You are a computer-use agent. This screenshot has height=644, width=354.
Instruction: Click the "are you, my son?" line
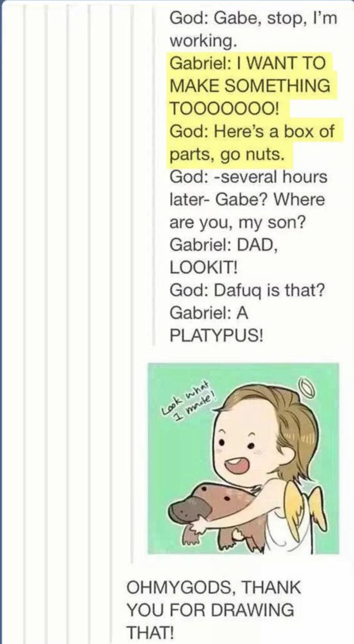click(237, 223)
